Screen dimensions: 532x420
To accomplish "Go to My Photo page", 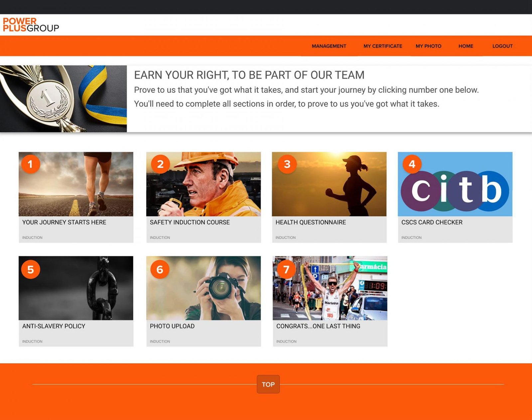I will [428, 46].
